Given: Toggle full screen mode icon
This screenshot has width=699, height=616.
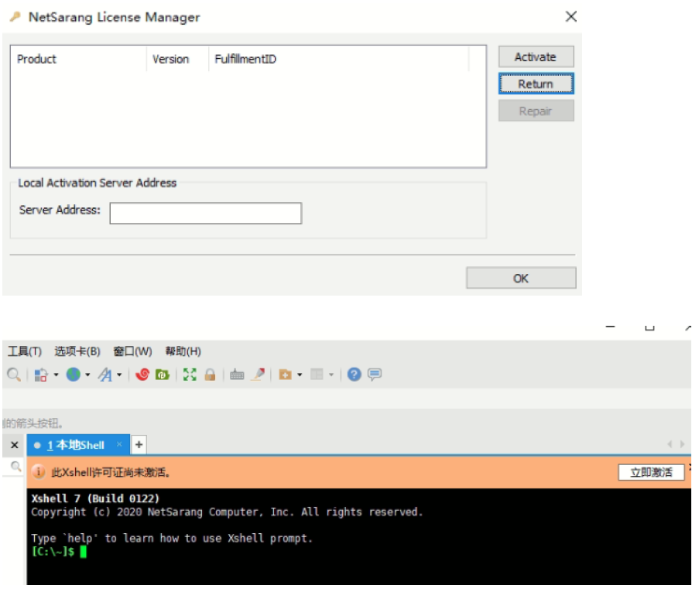Looking at the screenshot, I should pyautogui.click(x=190, y=375).
